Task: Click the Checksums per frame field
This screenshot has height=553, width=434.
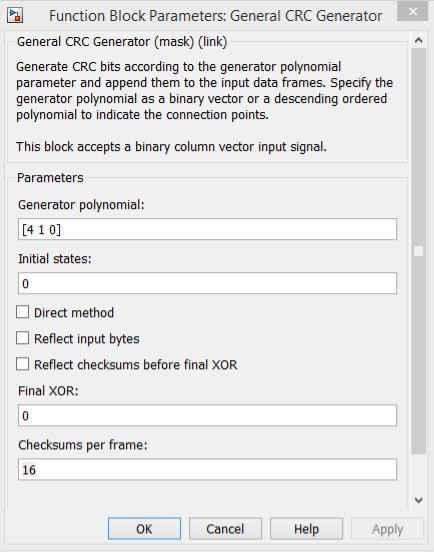Action: pyautogui.click(x=207, y=469)
